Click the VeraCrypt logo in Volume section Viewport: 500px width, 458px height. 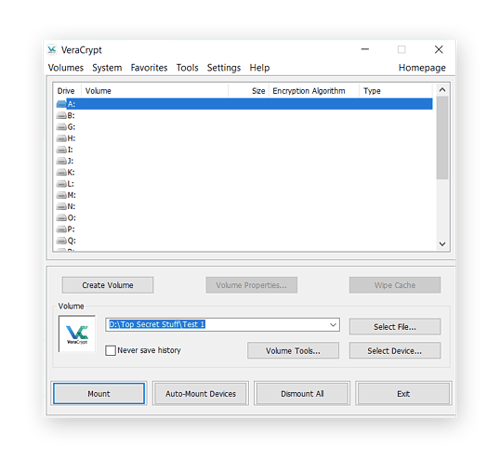coord(77,334)
